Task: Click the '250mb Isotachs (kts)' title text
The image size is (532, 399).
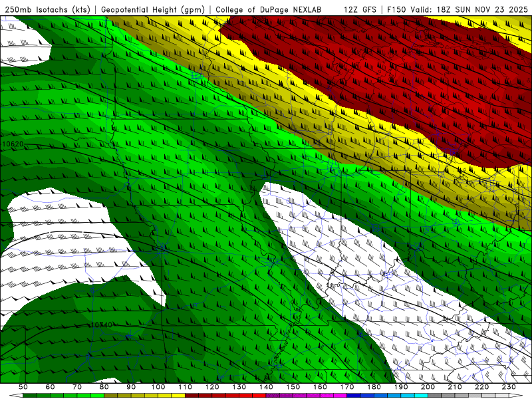Action: (x=47, y=9)
